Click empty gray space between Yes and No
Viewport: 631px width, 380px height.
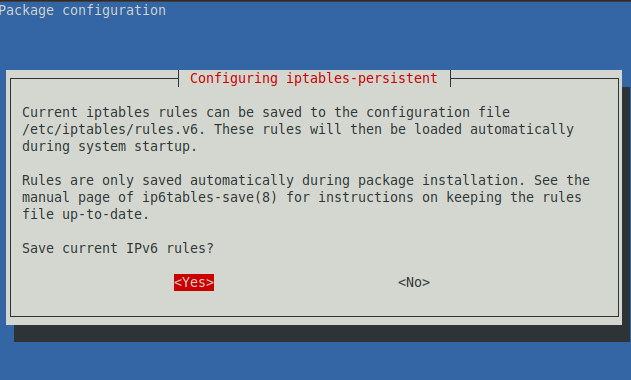306,282
